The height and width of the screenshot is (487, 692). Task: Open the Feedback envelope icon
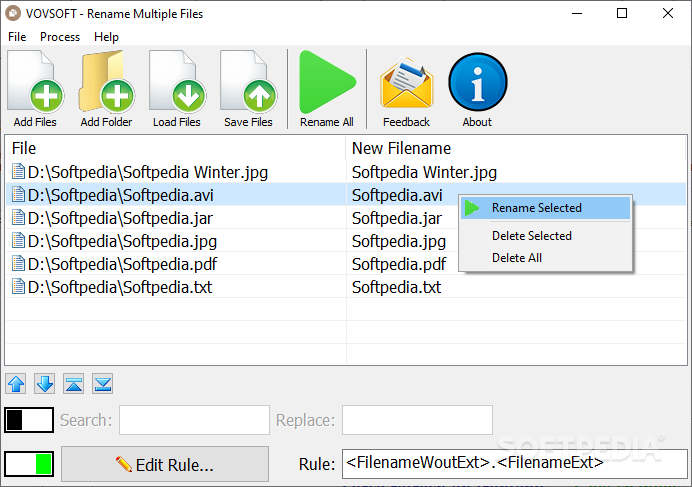406,83
